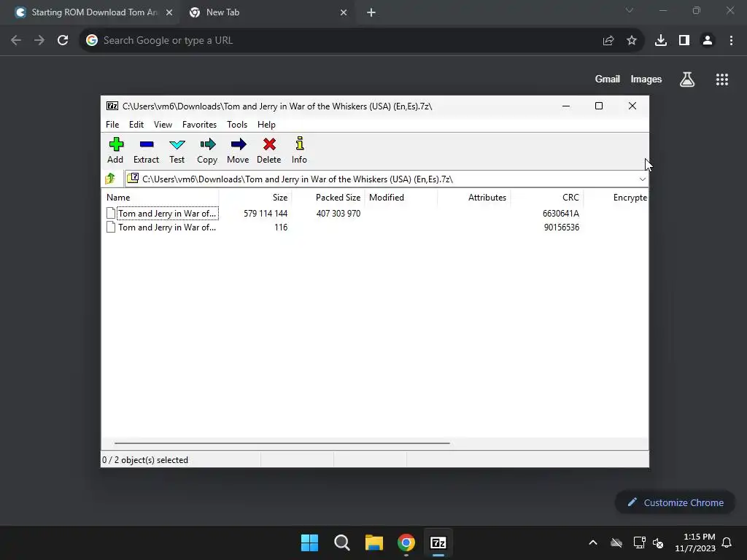Viewport: 747px width, 560px height.
Task: Open Chrome downloads icon
Action: (661, 41)
